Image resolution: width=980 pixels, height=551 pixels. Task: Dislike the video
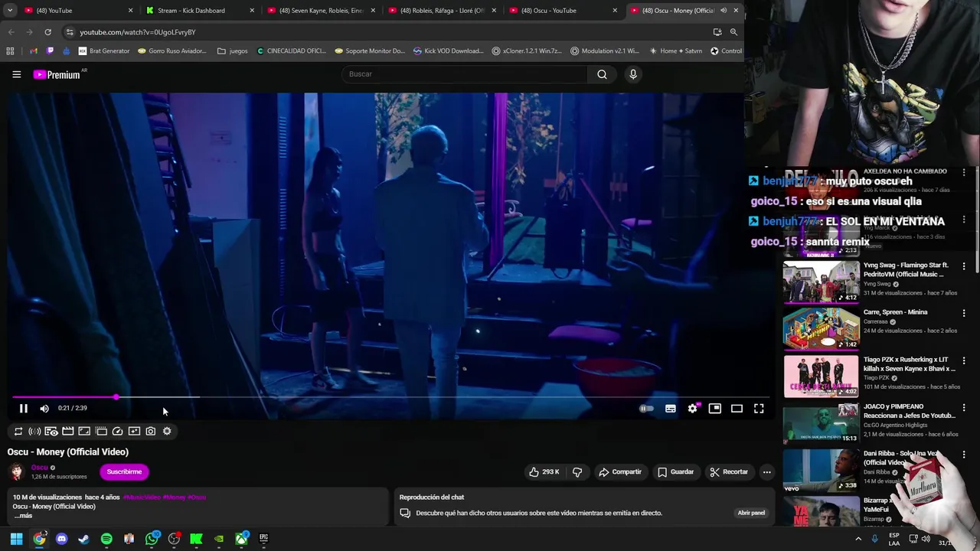(577, 472)
